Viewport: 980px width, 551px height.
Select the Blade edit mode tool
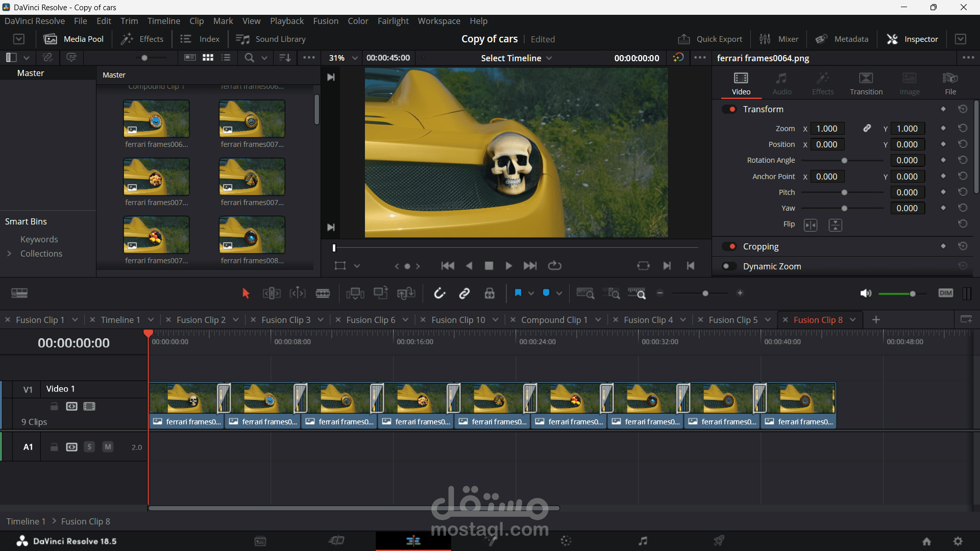pyautogui.click(x=323, y=293)
